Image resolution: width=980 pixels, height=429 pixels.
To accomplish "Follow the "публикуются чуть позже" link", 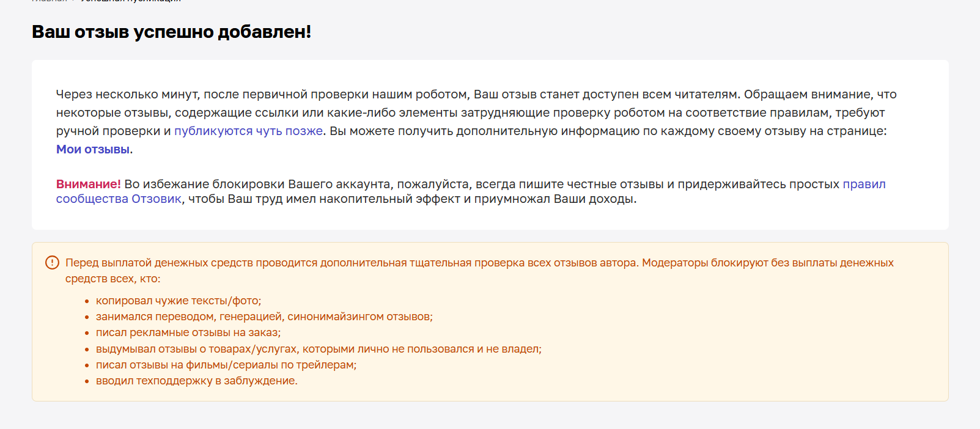I will [x=248, y=131].
